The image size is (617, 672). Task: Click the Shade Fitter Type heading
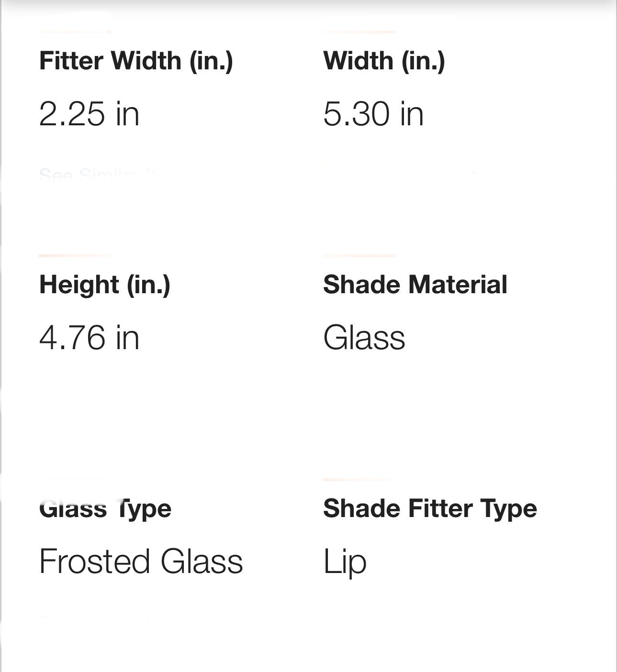tap(430, 508)
